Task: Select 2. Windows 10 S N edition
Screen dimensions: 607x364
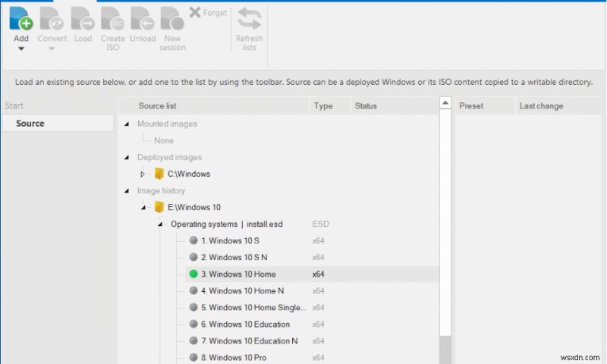Action: 234,257
